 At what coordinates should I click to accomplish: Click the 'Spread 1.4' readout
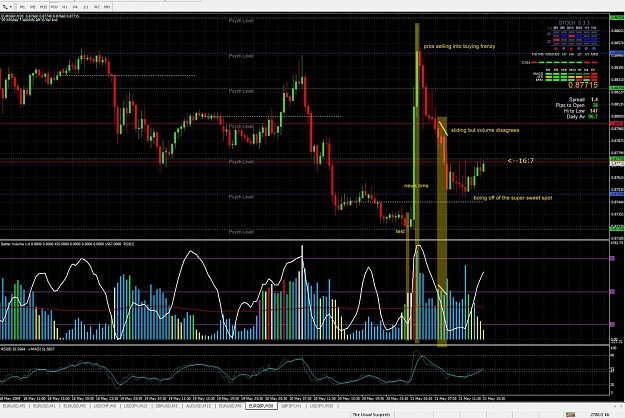(x=583, y=100)
